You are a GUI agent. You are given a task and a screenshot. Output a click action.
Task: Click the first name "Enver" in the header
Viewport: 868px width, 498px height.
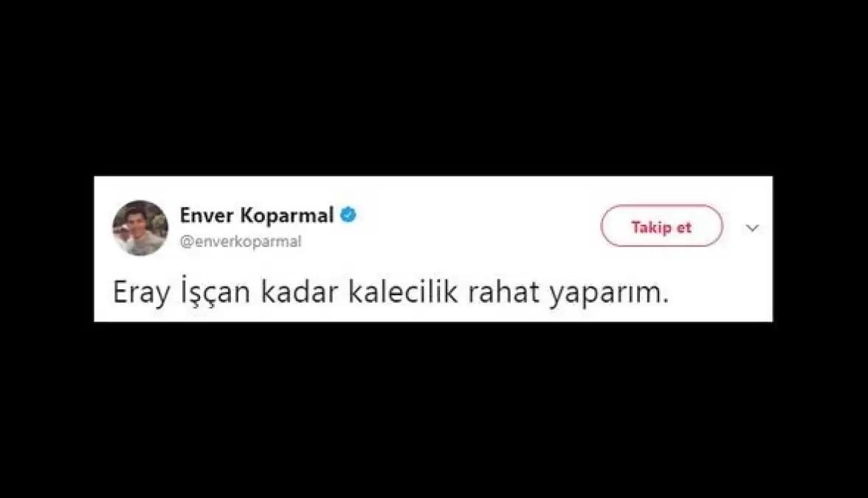coord(207,215)
